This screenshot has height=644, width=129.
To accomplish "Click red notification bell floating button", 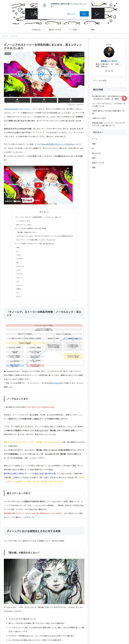I will pos(124,98).
